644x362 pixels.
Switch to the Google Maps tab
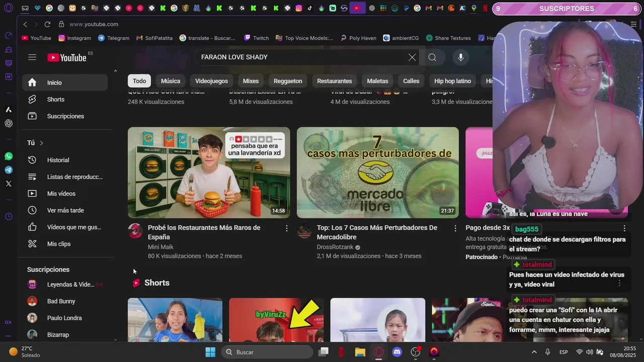[474, 8]
